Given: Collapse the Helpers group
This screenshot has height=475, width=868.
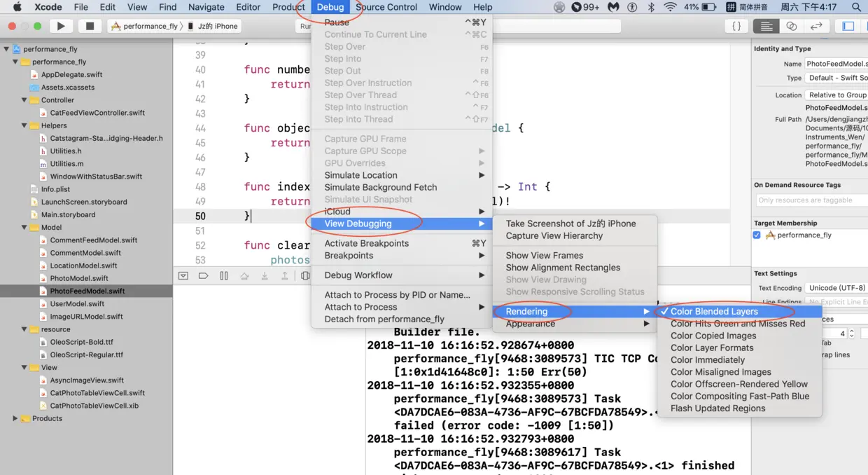Looking at the screenshot, I should click(x=24, y=125).
